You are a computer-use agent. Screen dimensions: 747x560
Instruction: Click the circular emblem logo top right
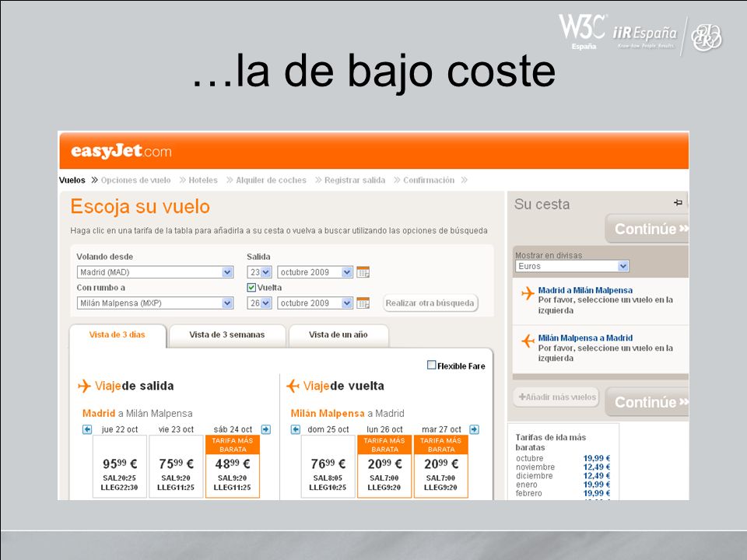pyautogui.click(x=707, y=37)
